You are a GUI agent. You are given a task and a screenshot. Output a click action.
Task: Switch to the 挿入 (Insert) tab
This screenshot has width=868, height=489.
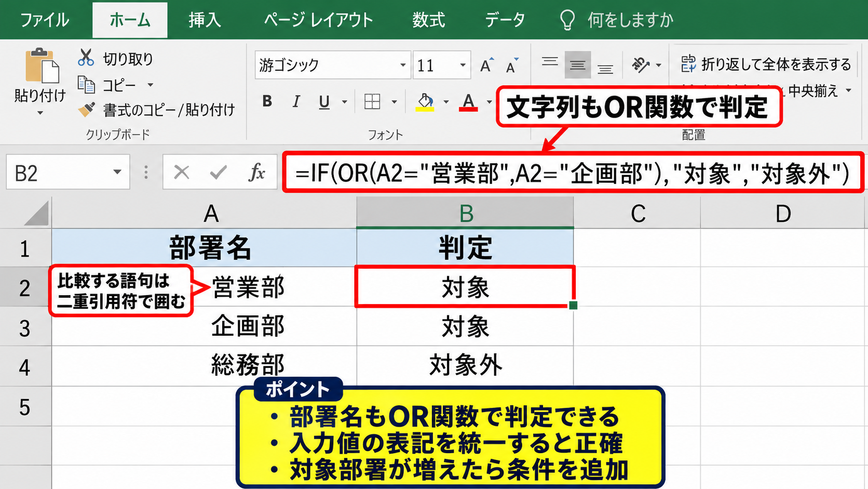pyautogui.click(x=205, y=20)
